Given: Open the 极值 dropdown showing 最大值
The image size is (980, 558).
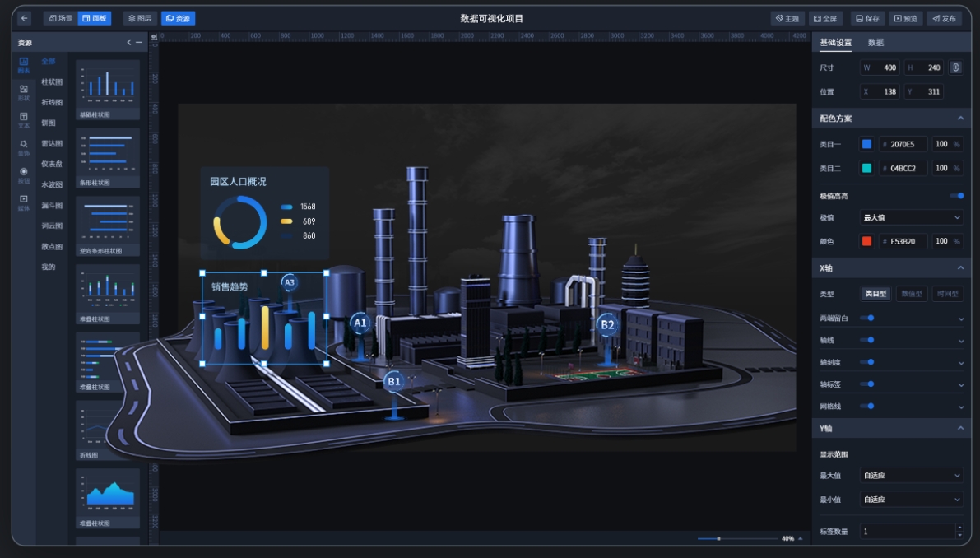Looking at the screenshot, I should tap(911, 217).
